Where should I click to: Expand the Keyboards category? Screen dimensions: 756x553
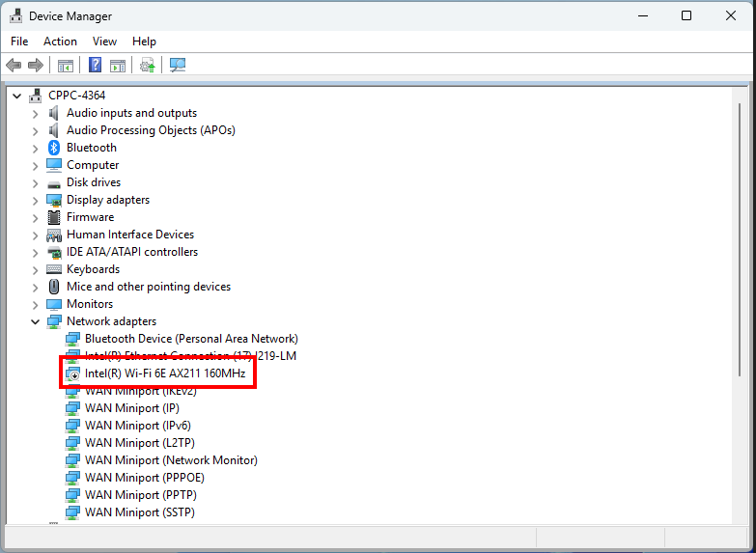[35, 270]
